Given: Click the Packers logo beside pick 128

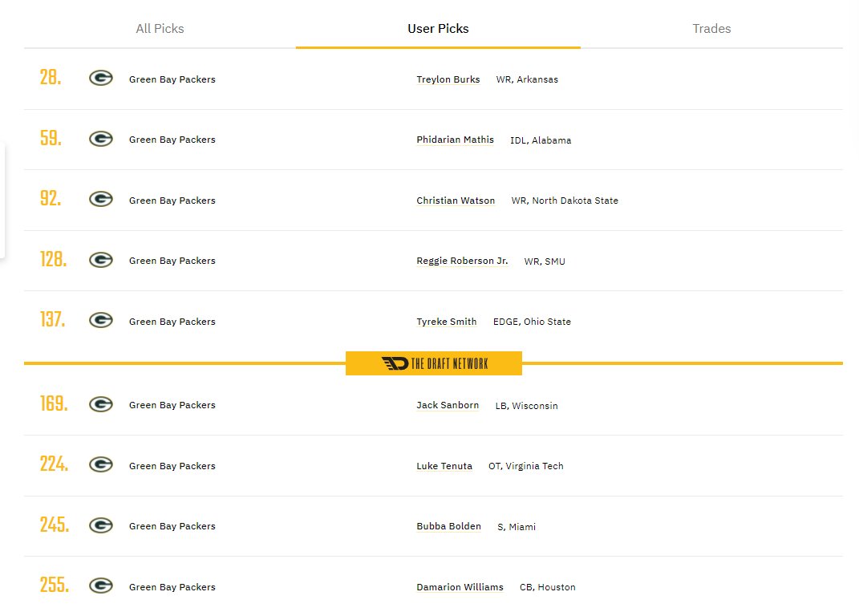Looking at the screenshot, I should point(101,261).
